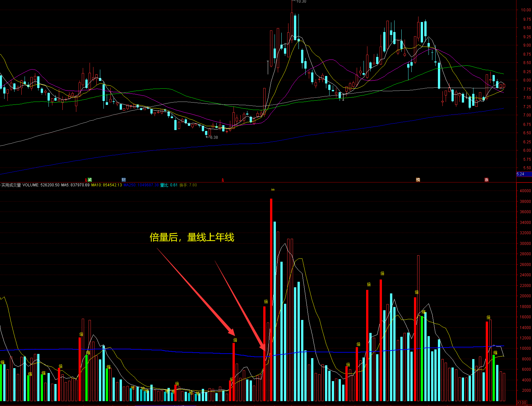Click the blue MA250 volume label

tap(141, 185)
